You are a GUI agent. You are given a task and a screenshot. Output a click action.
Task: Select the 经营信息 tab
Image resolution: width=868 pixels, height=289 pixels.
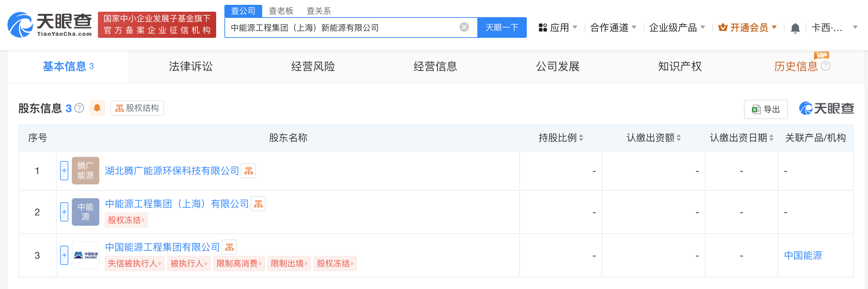[x=435, y=66]
